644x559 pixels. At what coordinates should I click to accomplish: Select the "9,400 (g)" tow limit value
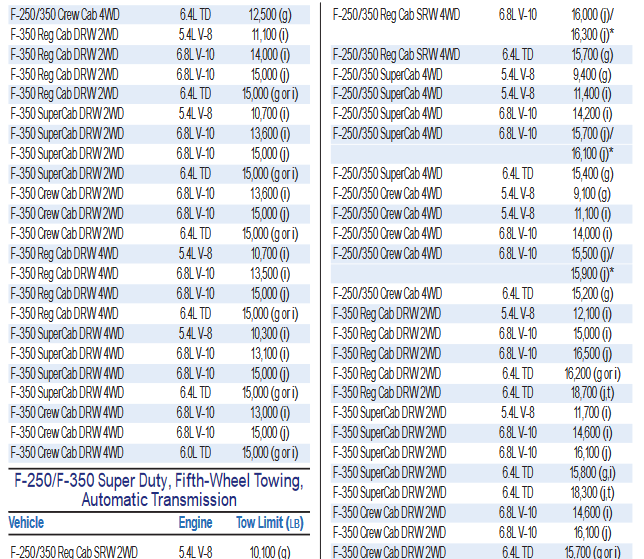[592, 75]
